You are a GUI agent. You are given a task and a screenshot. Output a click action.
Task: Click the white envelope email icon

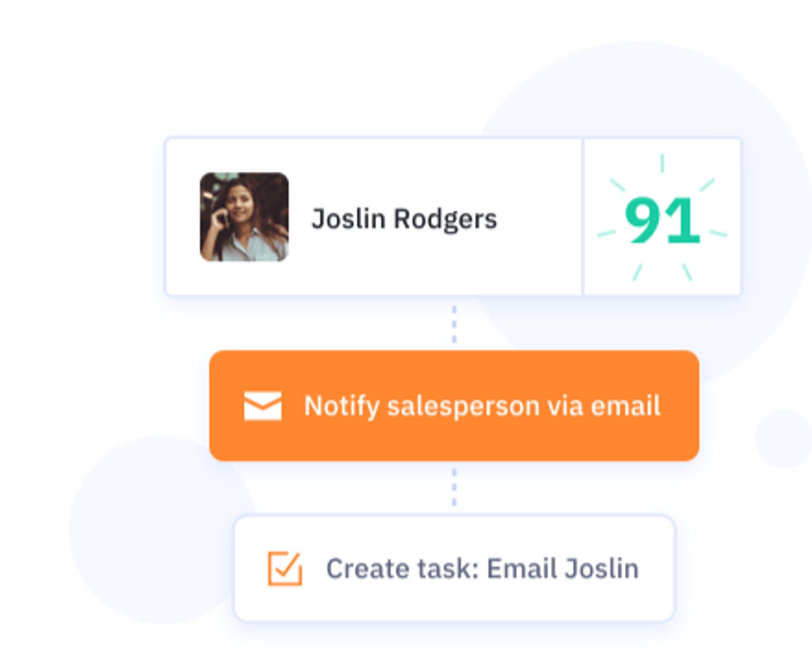[263, 406]
